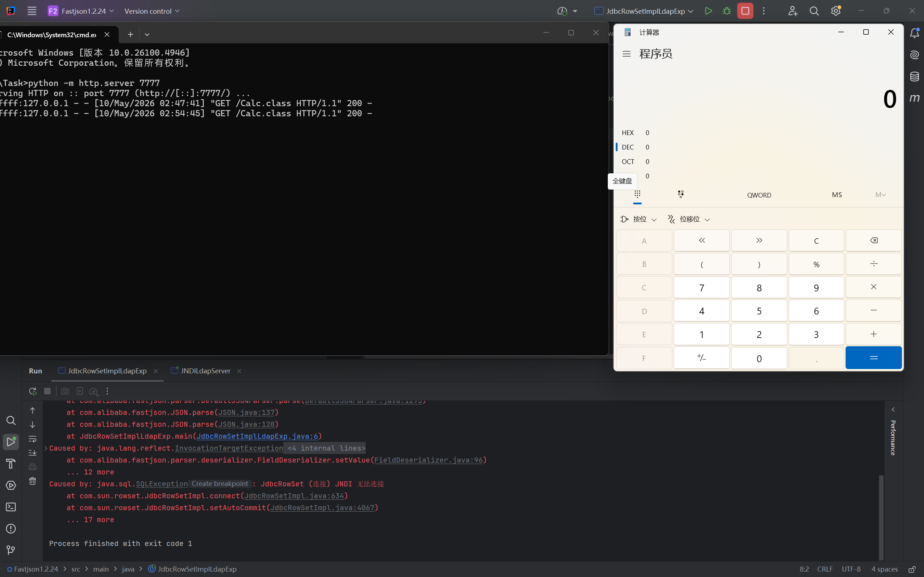Open the Calculator navigation menu
The width and height of the screenshot is (924, 577).
coord(627,54)
